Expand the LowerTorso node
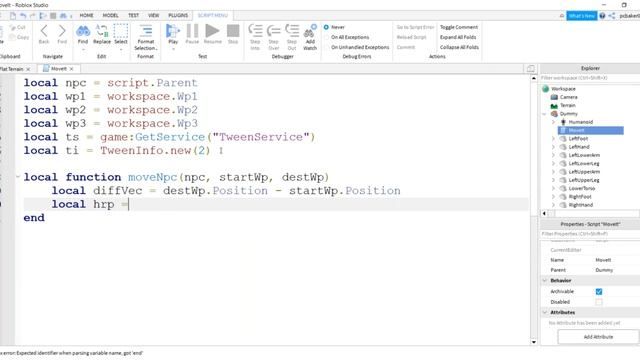The width and height of the screenshot is (640, 360). pyautogui.click(x=553, y=189)
